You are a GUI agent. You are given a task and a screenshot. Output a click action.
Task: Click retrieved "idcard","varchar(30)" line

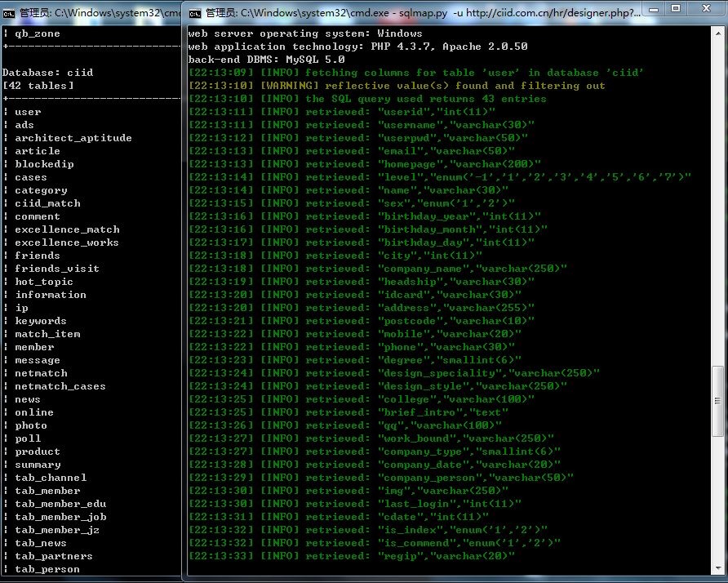point(355,295)
